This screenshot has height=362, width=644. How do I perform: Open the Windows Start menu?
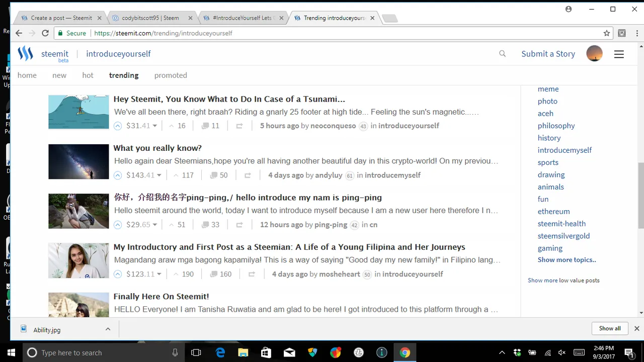pos(11,352)
